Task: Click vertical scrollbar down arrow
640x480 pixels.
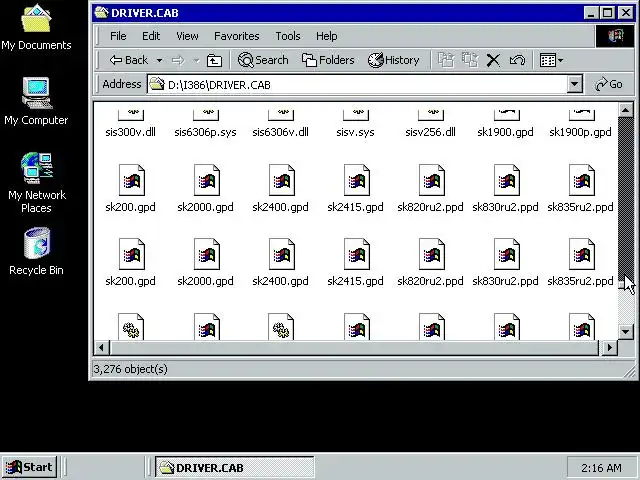Action: (x=626, y=332)
